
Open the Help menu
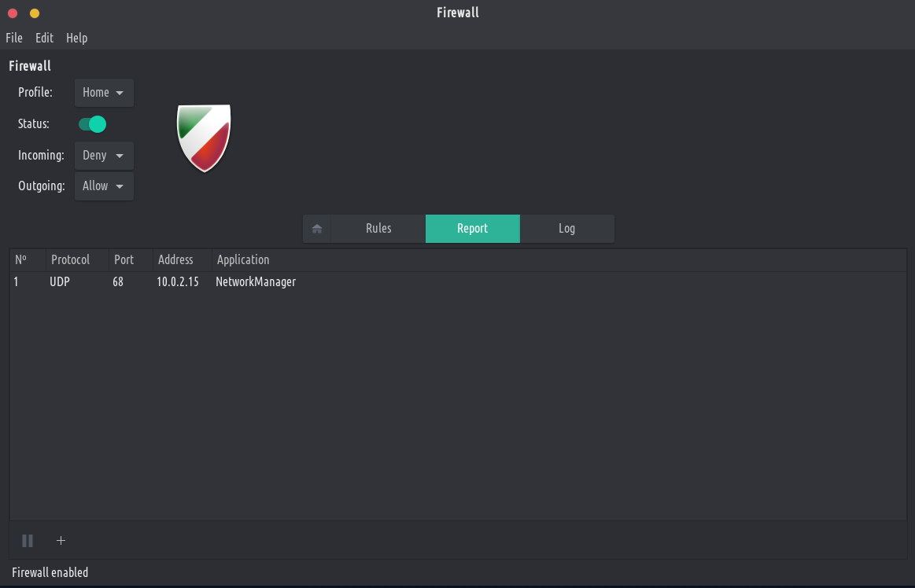(76, 38)
